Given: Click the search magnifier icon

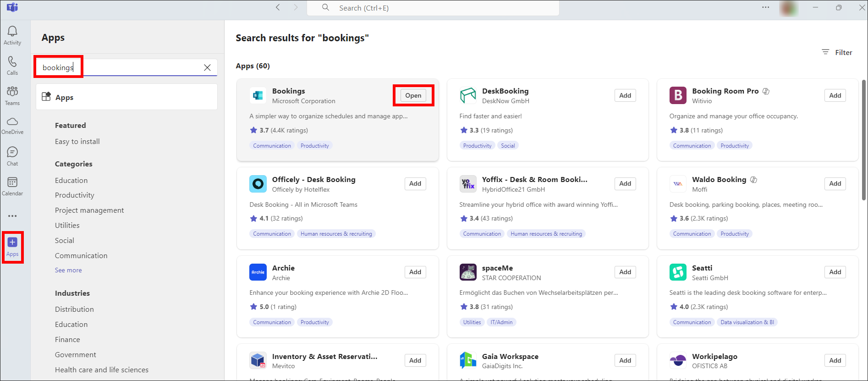Looking at the screenshot, I should click(x=325, y=7).
